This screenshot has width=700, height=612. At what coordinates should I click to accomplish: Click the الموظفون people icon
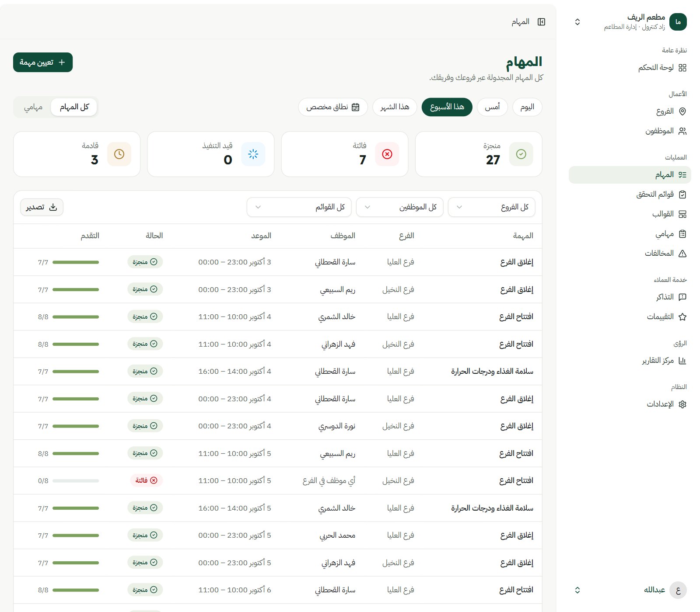(x=682, y=131)
